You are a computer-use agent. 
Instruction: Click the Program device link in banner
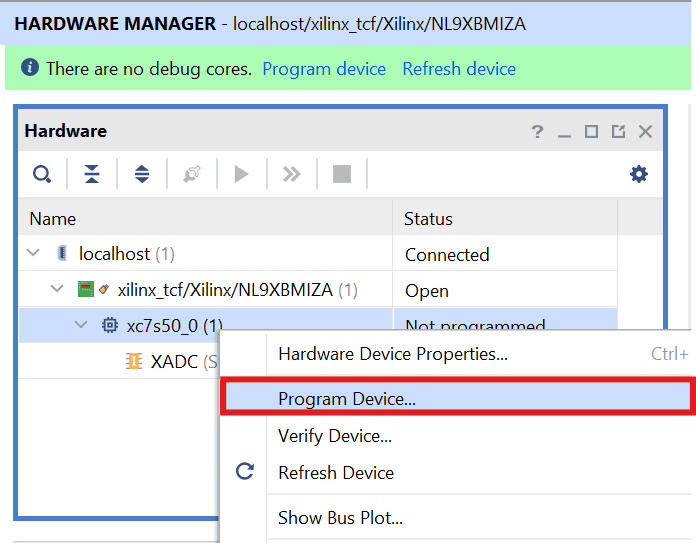click(324, 69)
